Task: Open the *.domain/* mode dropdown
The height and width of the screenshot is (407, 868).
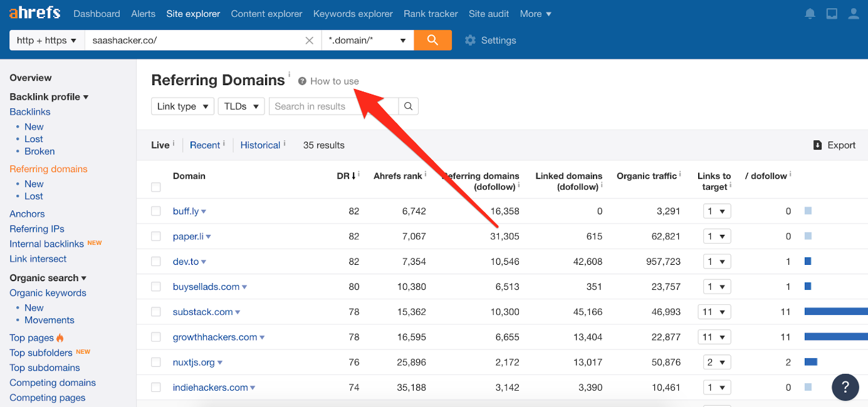Action: [x=368, y=40]
